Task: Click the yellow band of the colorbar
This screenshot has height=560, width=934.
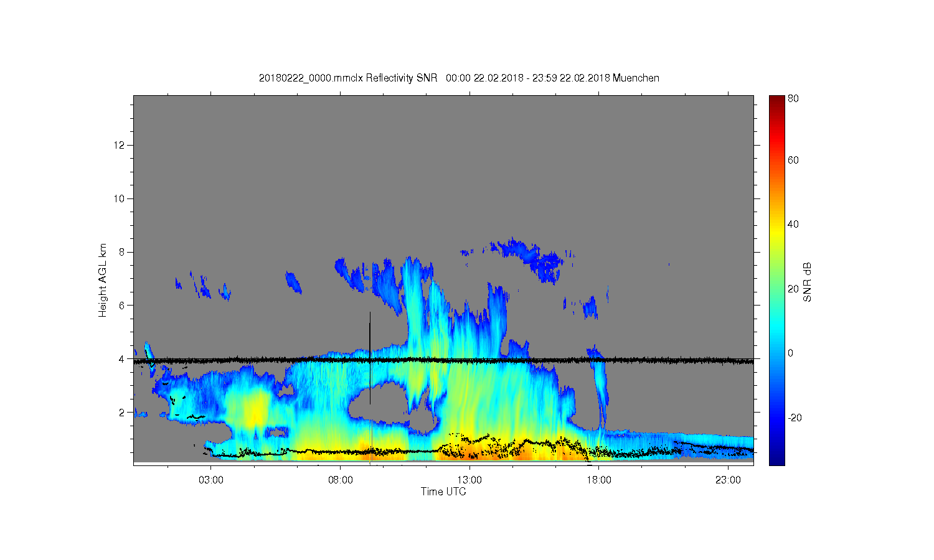Action: [x=776, y=231]
